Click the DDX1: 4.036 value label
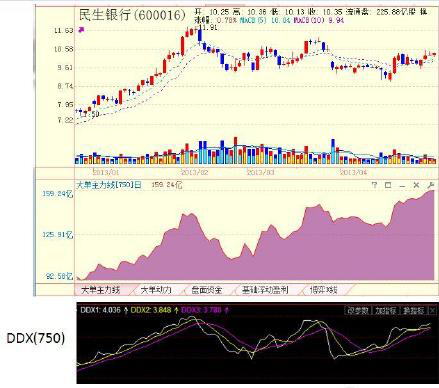This screenshot has width=439, height=388. (x=100, y=310)
